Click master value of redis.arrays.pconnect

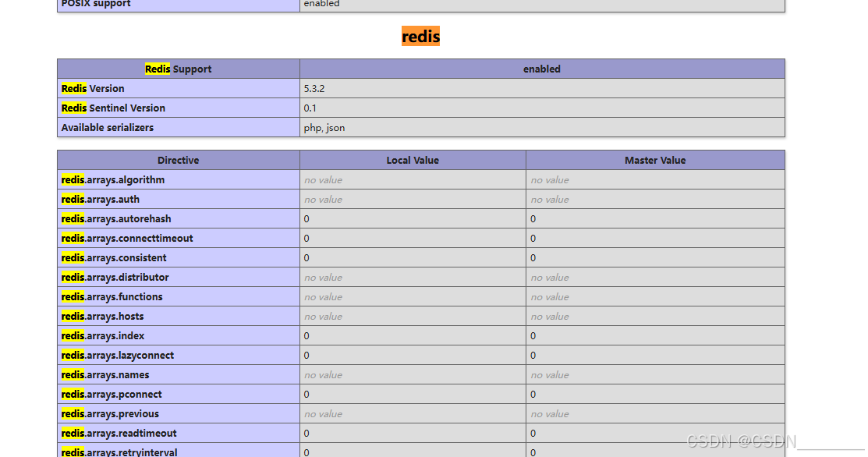tap(655, 394)
